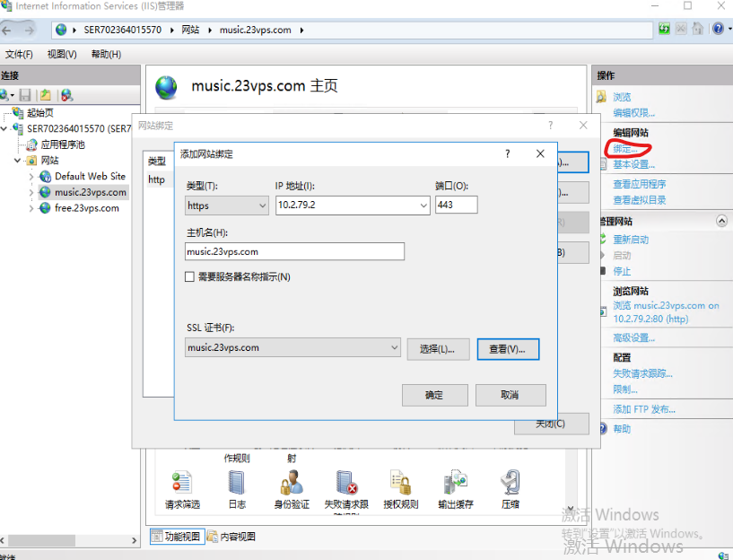This screenshot has width=733, height=560.
Task: Click the refresh page icon in address bar
Action: (664, 29)
